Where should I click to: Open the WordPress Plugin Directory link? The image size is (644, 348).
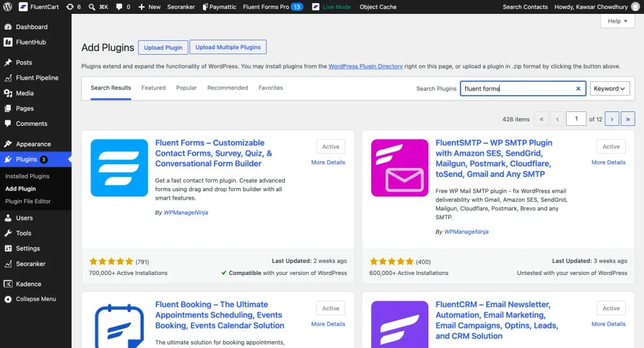(365, 66)
